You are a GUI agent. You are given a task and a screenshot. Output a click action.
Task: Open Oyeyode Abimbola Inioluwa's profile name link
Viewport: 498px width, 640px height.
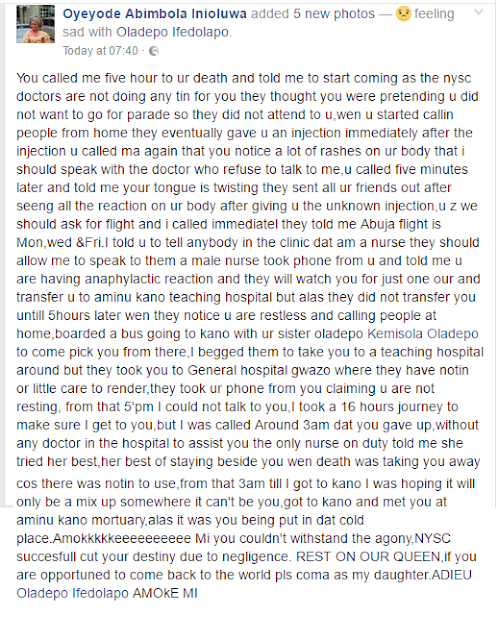(x=155, y=14)
